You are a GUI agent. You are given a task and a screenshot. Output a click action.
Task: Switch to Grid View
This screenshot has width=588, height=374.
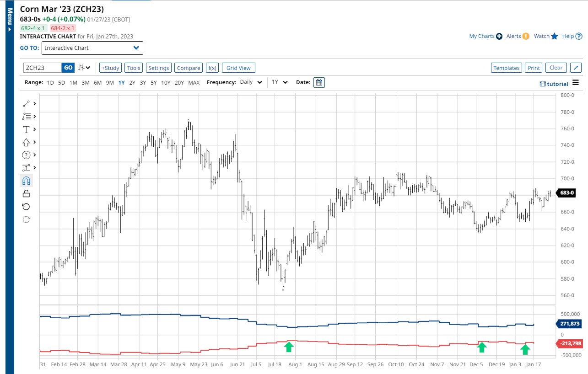(x=238, y=68)
